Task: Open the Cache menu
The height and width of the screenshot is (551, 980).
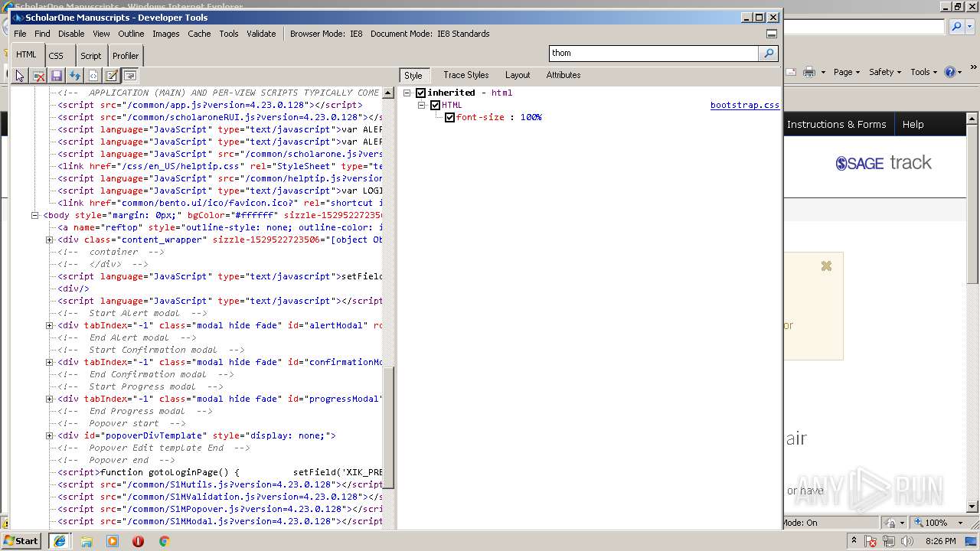Action: pos(199,34)
